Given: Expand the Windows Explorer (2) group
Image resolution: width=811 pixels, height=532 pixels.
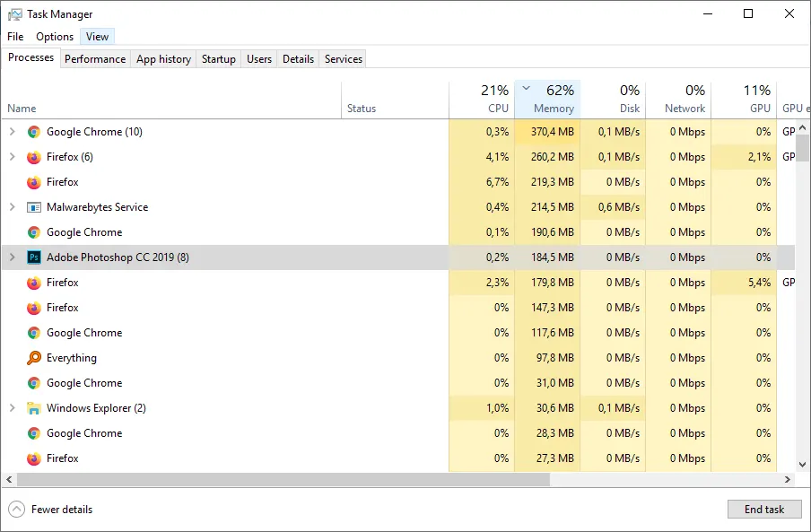Looking at the screenshot, I should 13,408.
